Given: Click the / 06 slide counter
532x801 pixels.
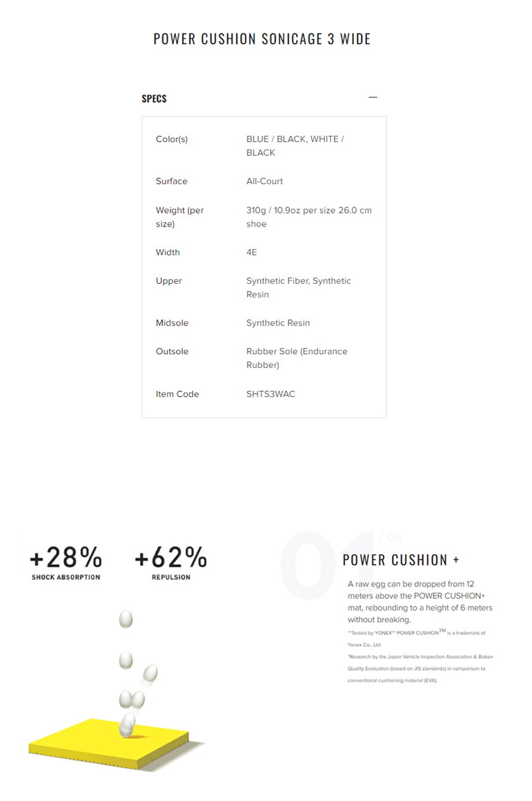Looking at the screenshot, I should tap(391, 537).
